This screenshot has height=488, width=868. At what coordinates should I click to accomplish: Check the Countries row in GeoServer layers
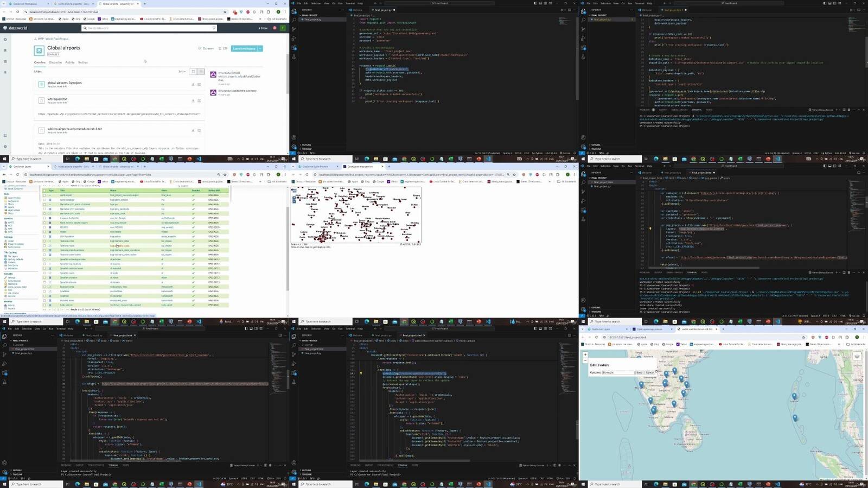click(45, 296)
